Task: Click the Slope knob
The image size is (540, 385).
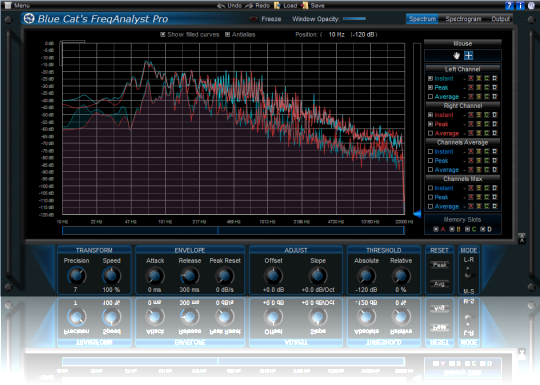Action: (x=318, y=276)
